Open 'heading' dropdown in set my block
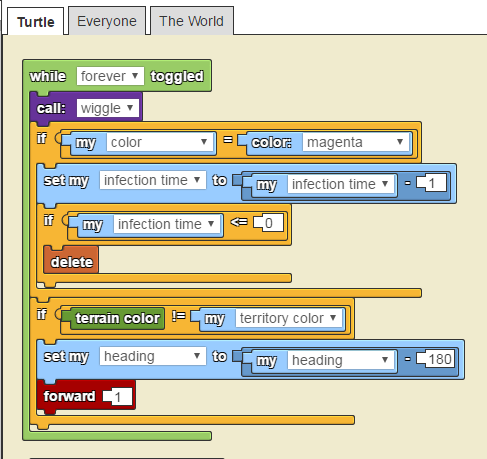This screenshot has width=487, height=459. click(x=153, y=356)
